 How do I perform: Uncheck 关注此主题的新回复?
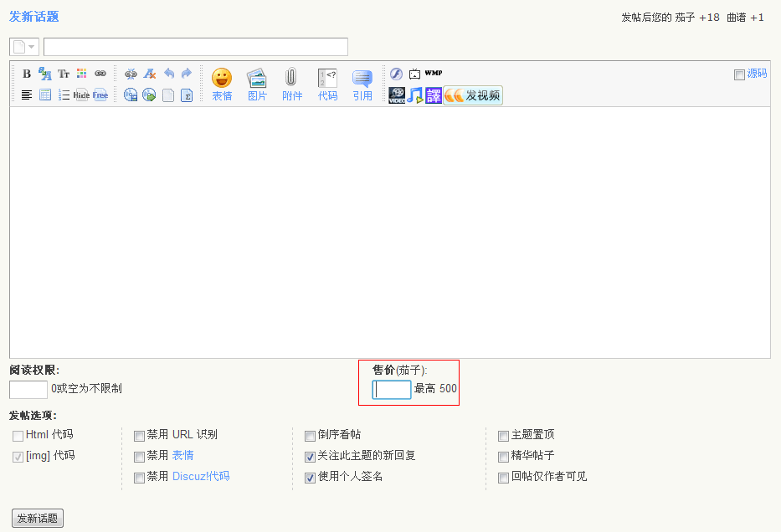310,457
